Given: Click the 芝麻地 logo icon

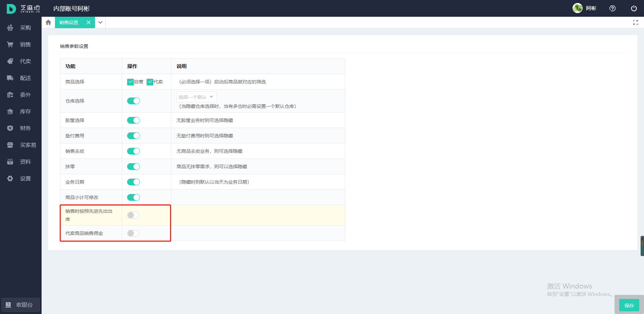Looking at the screenshot, I should click(x=11, y=9).
